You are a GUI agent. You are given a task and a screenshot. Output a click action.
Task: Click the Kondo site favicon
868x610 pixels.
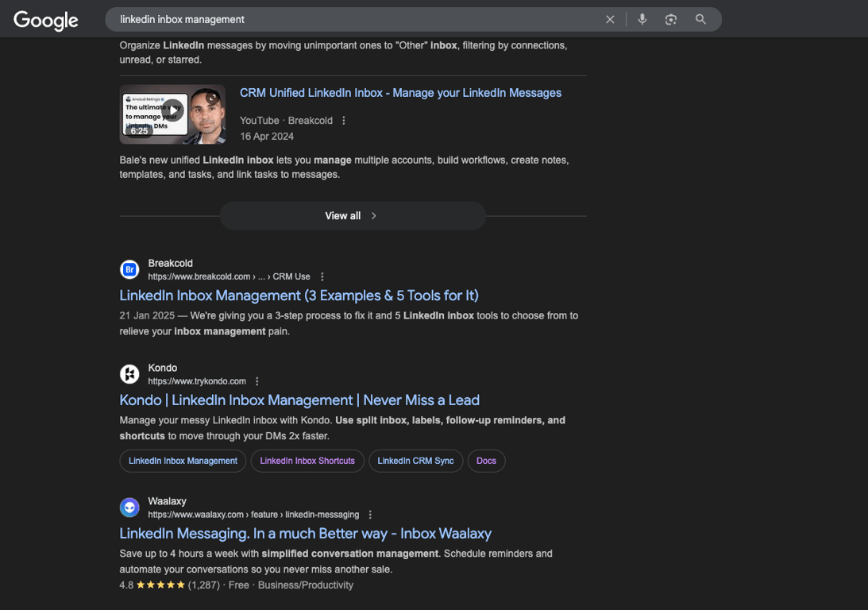[129, 374]
